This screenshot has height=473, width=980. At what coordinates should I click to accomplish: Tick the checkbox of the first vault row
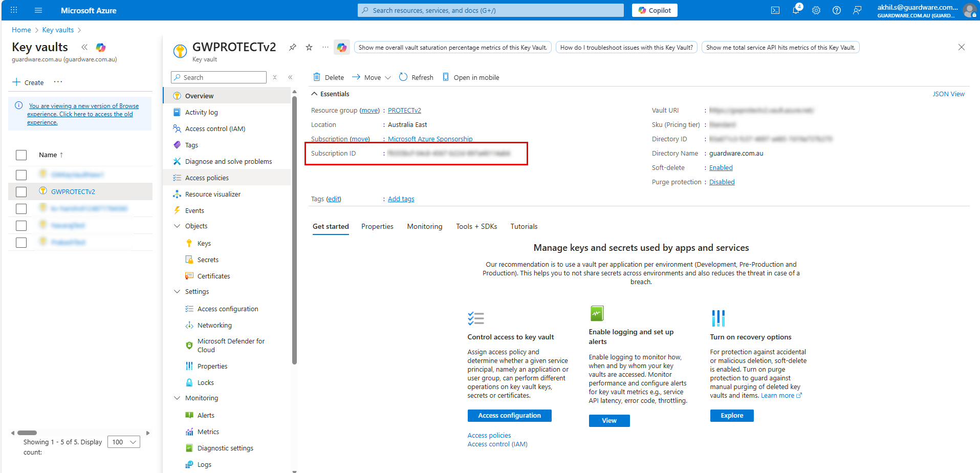(21, 175)
